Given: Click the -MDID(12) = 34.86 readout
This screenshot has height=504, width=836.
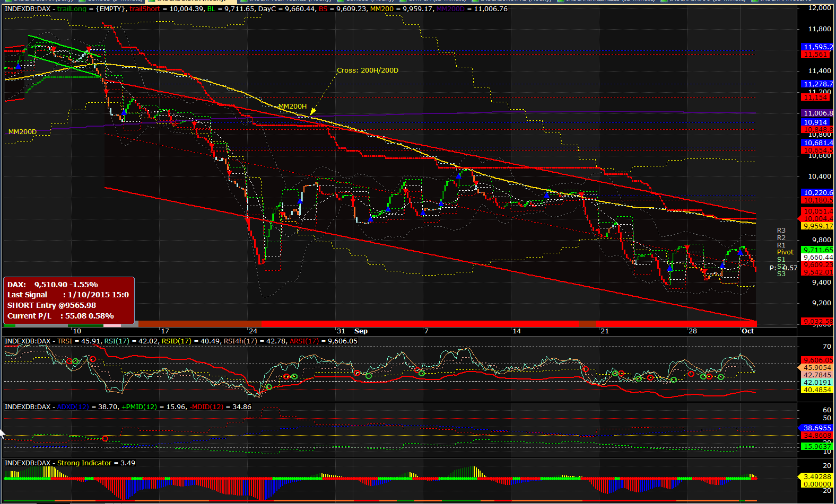Looking at the screenshot, I should pos(220,406).
